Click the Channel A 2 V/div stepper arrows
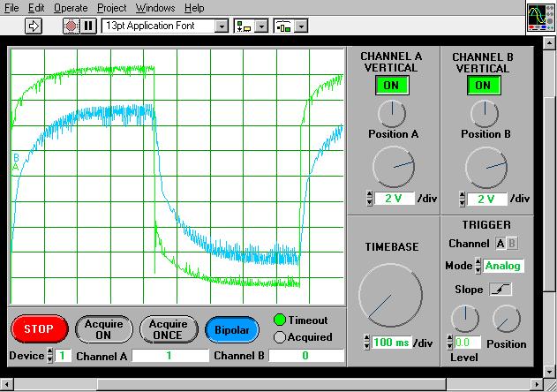Screen dimensions: 557x392 pos(370,199)
